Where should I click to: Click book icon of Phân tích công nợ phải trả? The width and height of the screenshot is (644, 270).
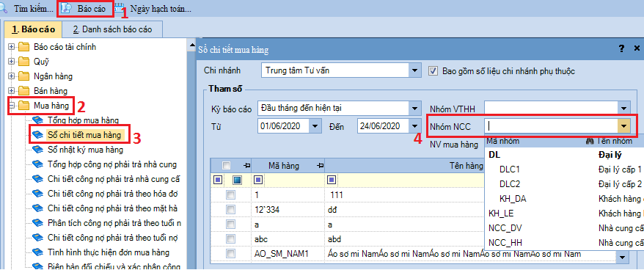38,223
